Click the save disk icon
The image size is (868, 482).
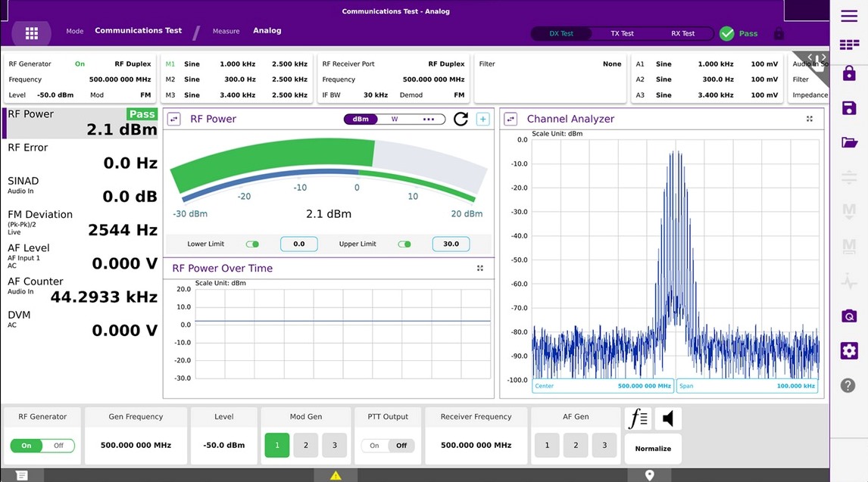849,108
